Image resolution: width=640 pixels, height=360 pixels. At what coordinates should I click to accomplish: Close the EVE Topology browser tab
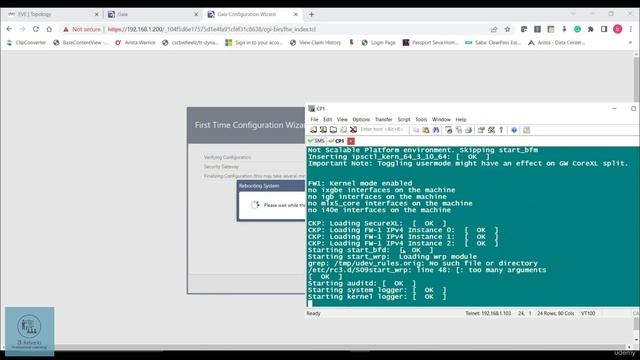coord(97,14)
